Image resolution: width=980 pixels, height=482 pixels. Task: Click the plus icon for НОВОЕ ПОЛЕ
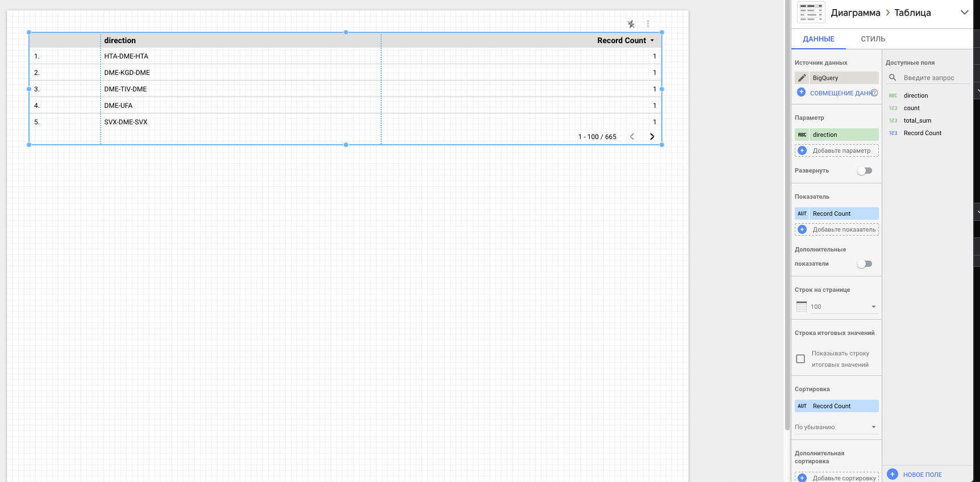(893, 474)
